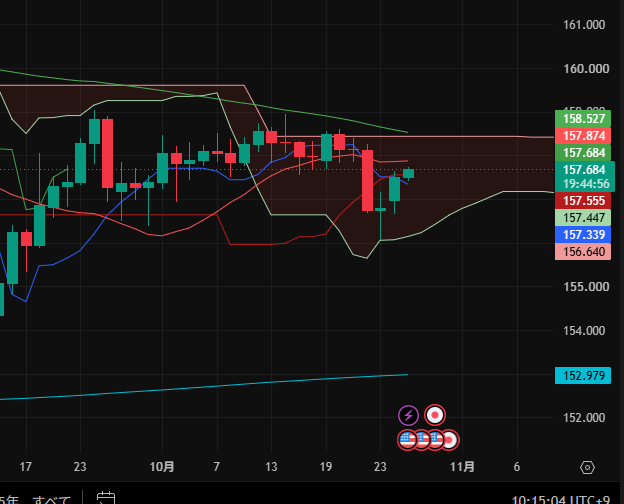Click the 7 date label on time axis

click(216, 467)
